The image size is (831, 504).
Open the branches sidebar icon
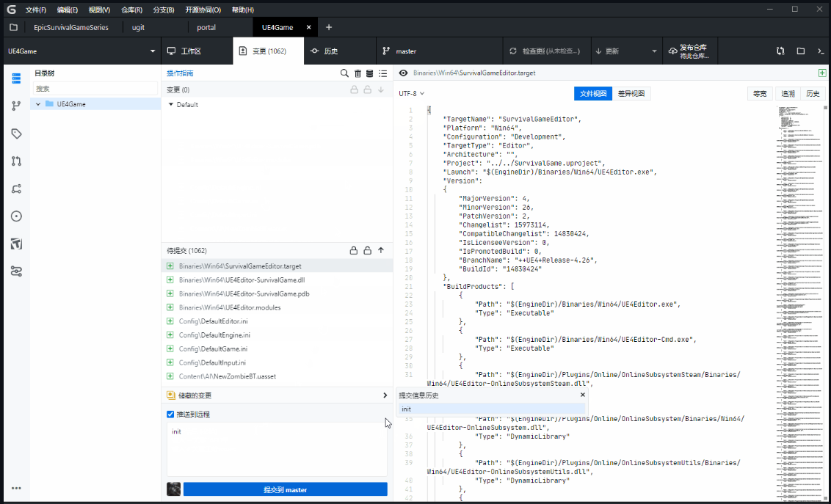tap(16, 106)
